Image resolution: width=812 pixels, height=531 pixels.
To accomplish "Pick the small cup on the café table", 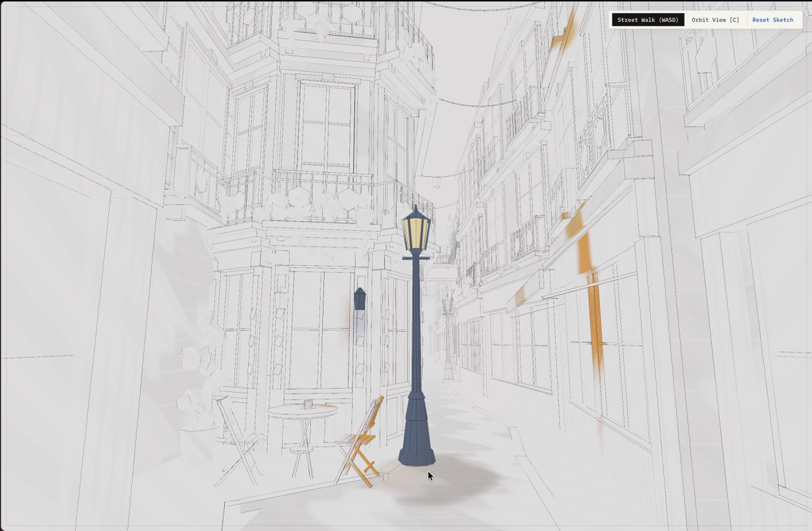I will click(308, 404).
